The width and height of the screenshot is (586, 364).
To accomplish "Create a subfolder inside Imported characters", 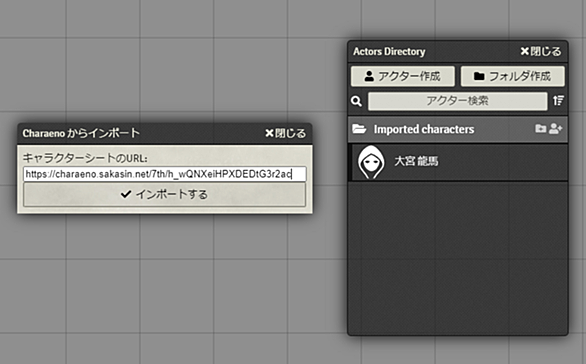I will click(540, 129).
